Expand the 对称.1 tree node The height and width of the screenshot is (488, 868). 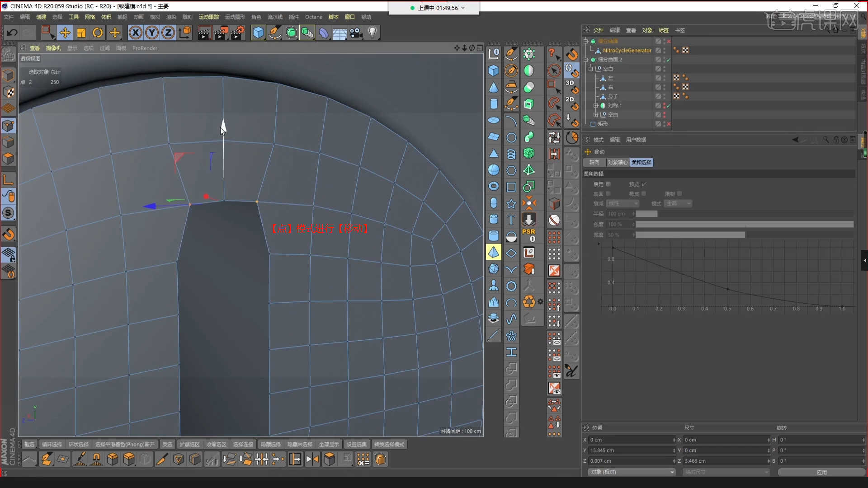(x=595, y=106)
